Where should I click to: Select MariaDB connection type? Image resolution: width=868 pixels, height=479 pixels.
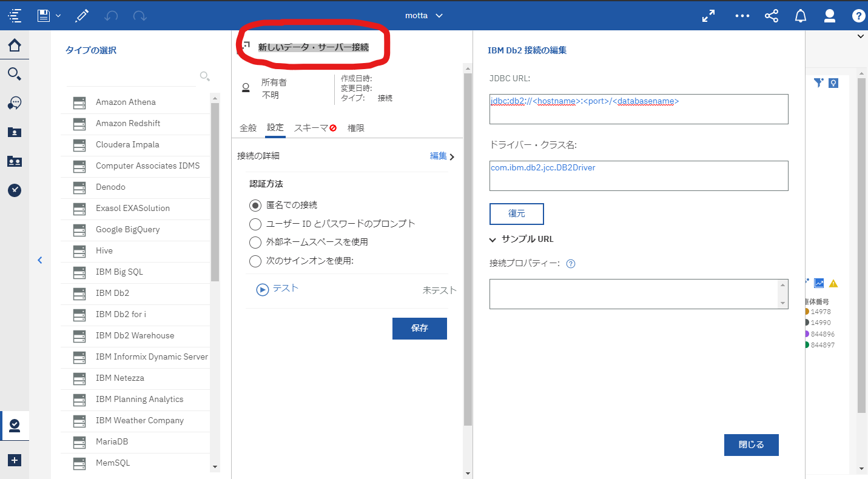(x=135, y=441)
